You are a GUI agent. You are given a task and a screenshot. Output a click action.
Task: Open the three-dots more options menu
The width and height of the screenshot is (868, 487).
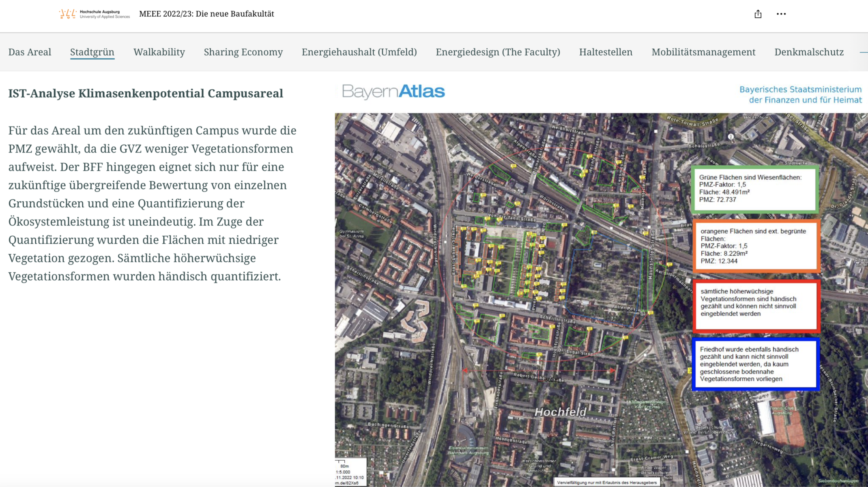tap(781, 14)
